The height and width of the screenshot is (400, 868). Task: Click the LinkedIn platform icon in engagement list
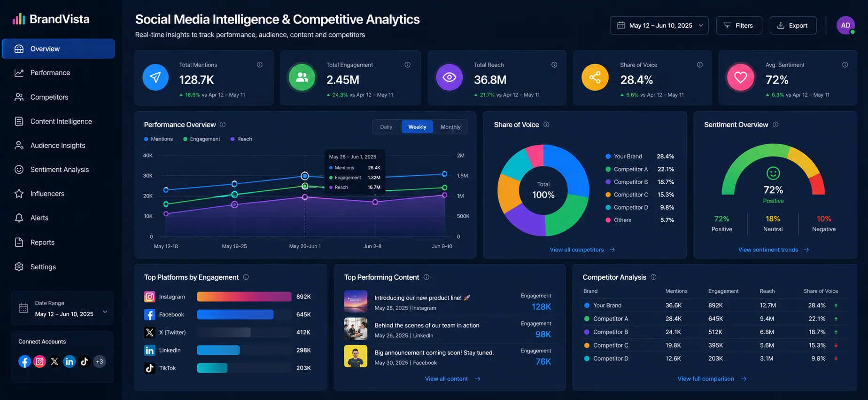[x=149, y=350]
